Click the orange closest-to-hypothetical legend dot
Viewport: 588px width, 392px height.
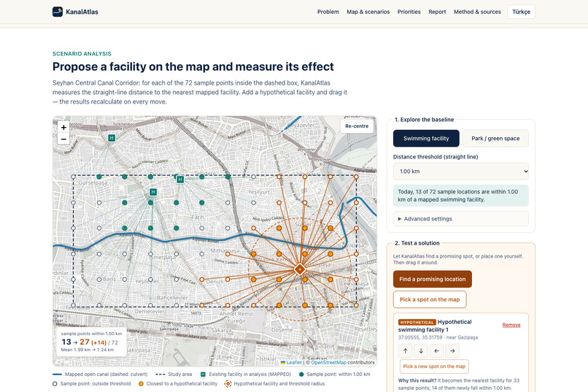141,384
